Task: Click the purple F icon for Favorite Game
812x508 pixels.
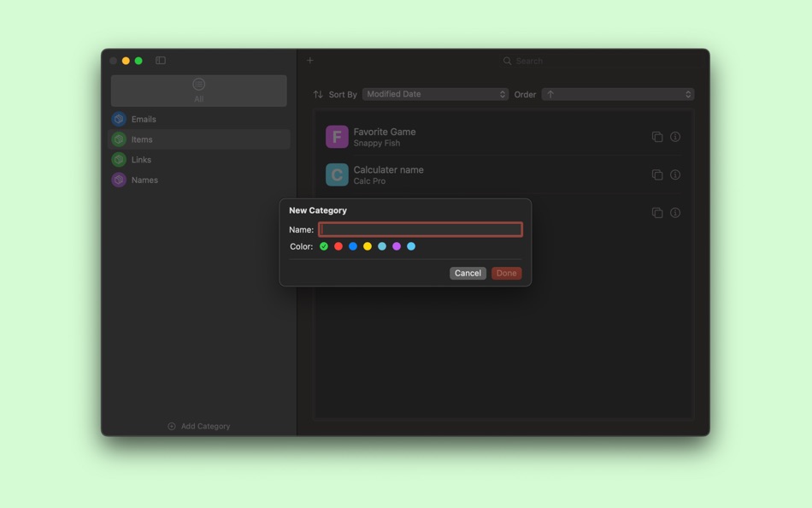Action: pos(337,137)
